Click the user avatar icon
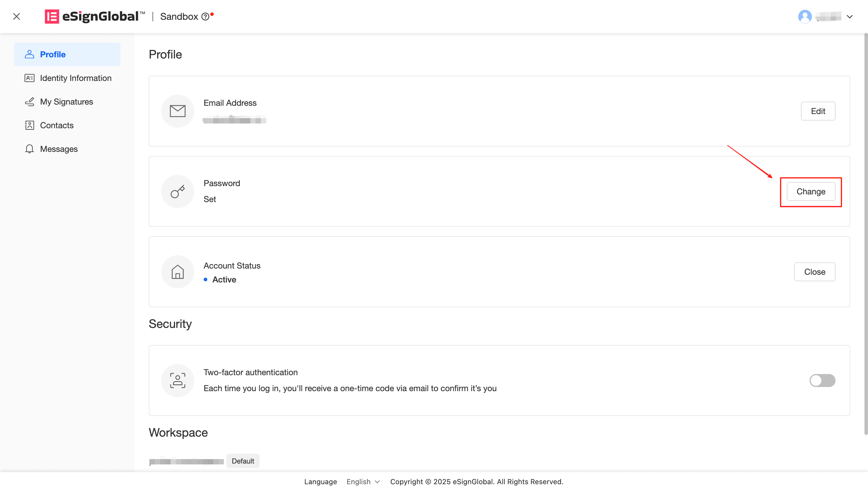 [x=805, y=17]
